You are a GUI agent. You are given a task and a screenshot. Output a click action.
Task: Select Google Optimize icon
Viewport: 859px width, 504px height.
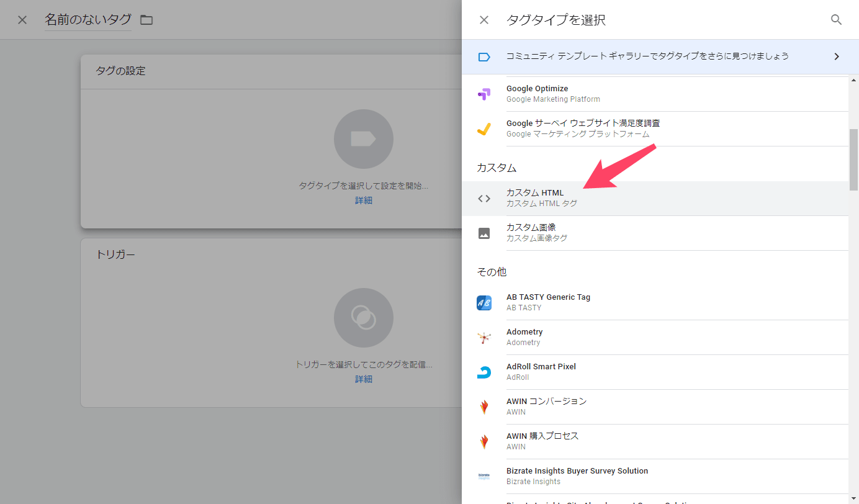click(484, 94)
